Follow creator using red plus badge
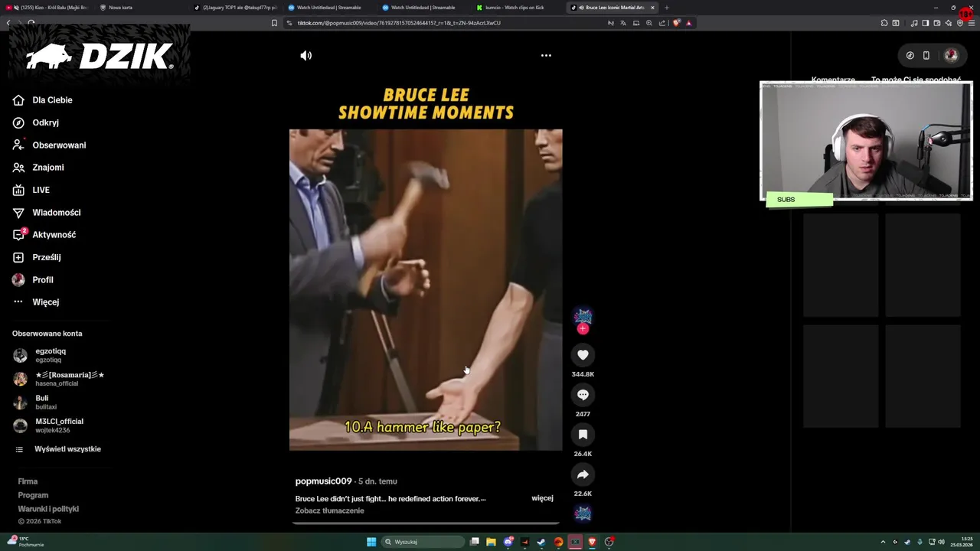This screenshot has width=980, height=551. click(x=583, y=329)
